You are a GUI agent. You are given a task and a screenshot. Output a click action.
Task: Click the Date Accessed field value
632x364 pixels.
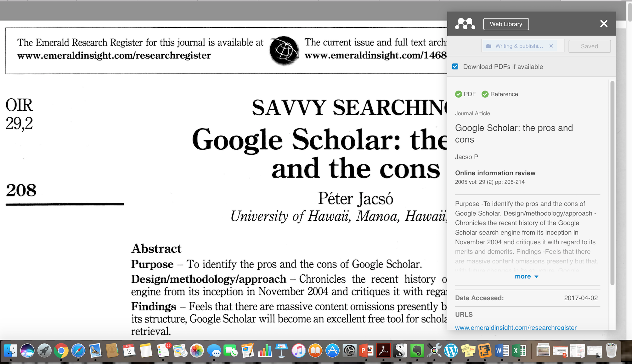click(581, 298)
